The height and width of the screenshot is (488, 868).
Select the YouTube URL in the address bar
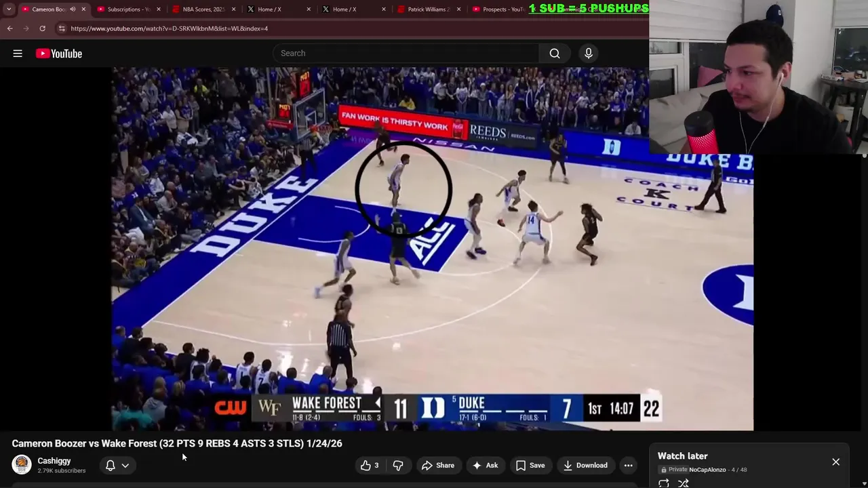click(169, 28)
